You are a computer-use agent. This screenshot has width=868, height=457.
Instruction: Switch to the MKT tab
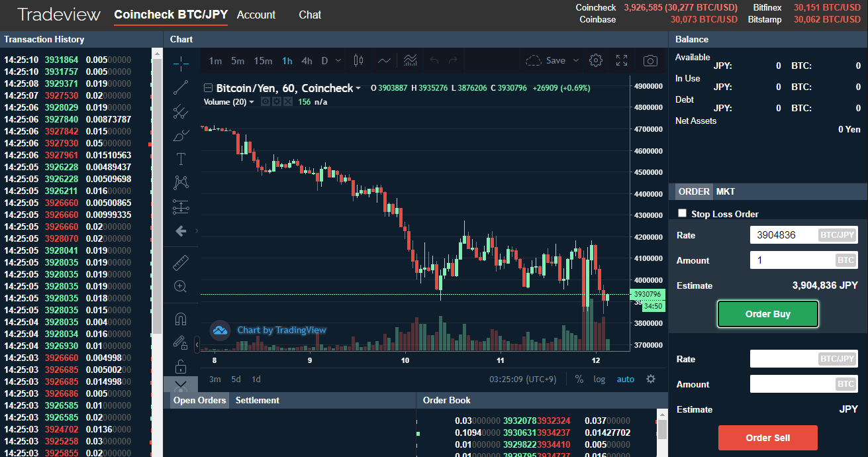click(726, 191)
